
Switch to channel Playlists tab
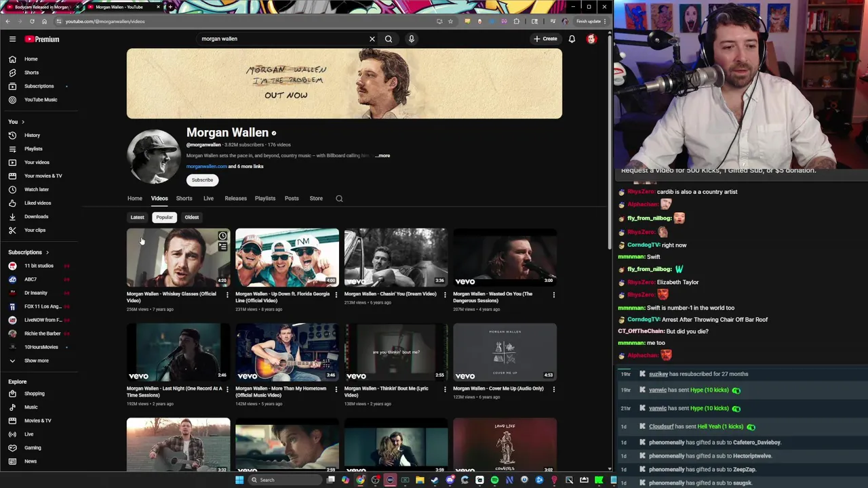(x=265, y=199)
